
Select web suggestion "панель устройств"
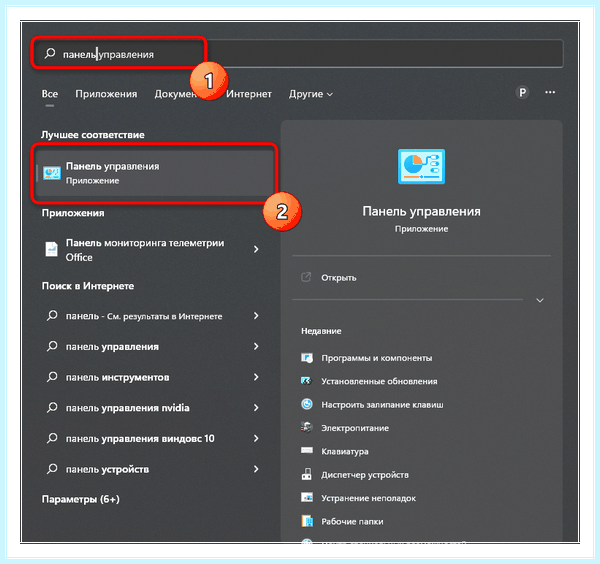[152, 469]
